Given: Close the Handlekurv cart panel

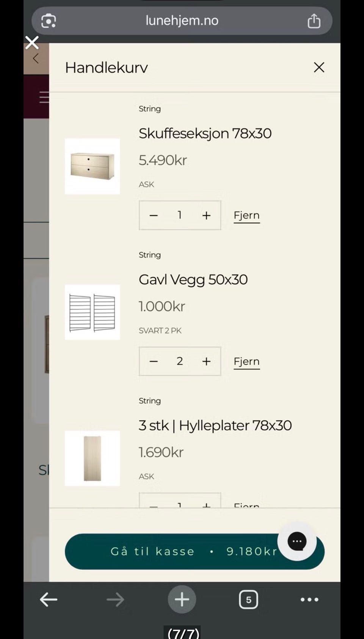Looking at the screenshot, I should 319,67.
